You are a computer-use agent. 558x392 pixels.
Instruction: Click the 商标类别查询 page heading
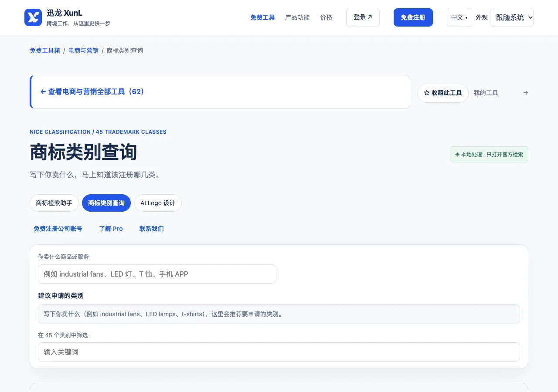(83, 152)
